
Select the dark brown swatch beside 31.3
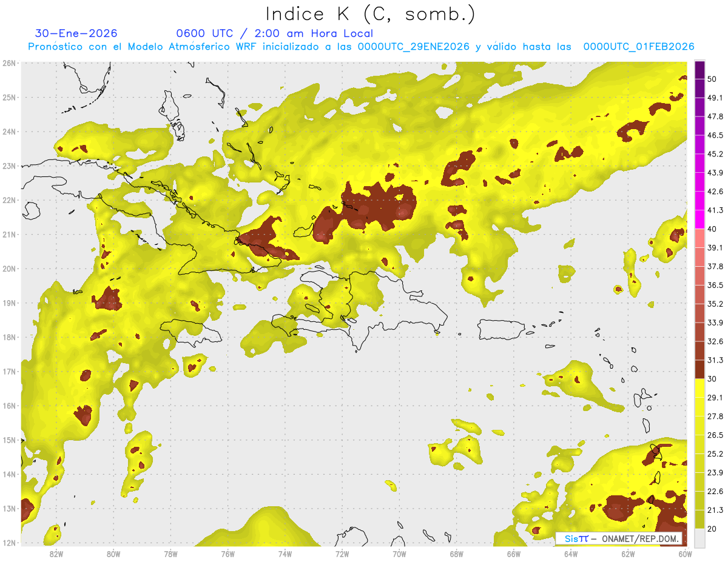[x=699, y=369]
